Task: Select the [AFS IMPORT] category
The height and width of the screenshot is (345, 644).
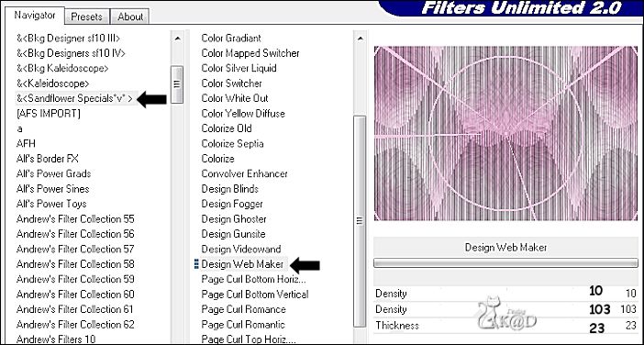Action: pos(48,114)
